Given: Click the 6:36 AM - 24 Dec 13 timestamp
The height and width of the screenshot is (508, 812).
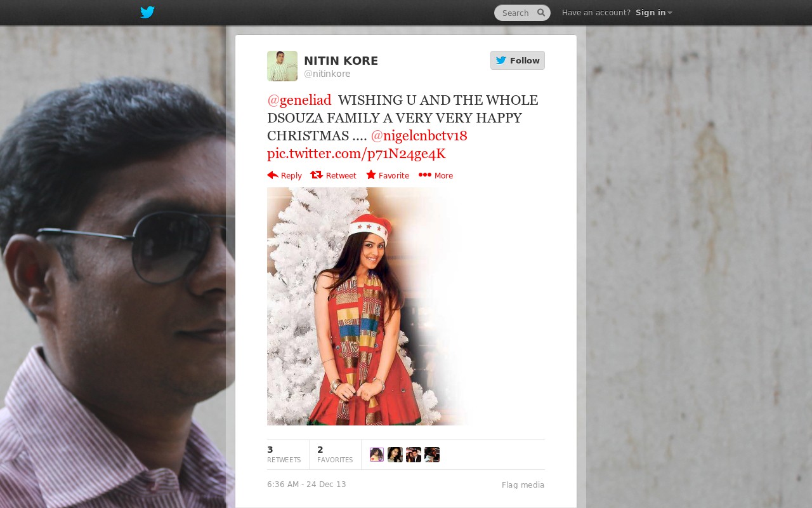Looking at the screenshot, I should click(x=306, y=485).
